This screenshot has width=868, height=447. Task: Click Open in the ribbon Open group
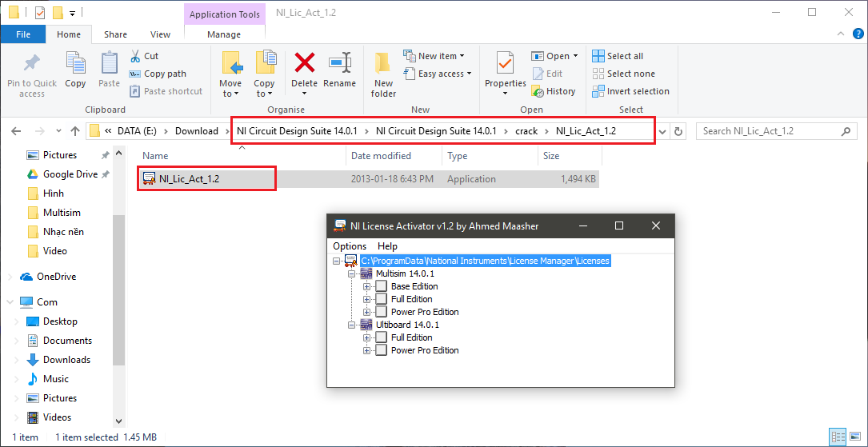[554, 56]
